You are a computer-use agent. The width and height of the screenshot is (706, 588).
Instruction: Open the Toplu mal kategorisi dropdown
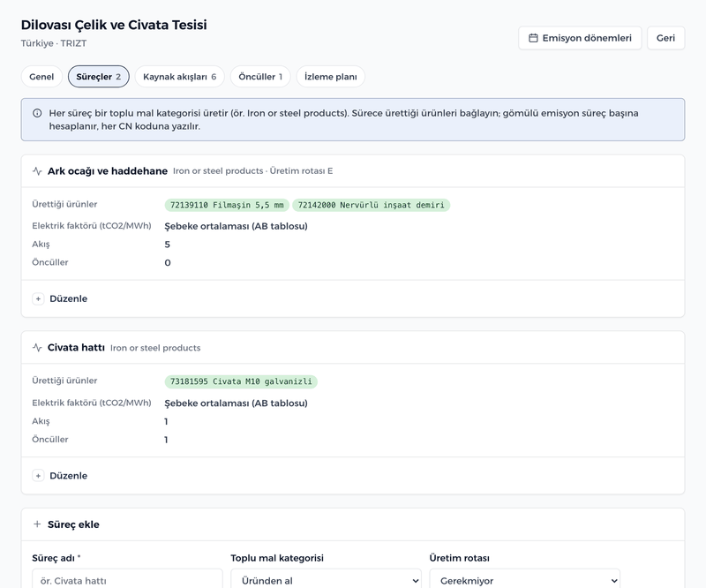[x=326, y=581]
